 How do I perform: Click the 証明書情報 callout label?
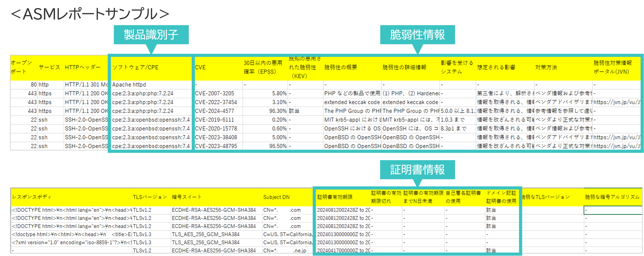[x=417, y=169]
